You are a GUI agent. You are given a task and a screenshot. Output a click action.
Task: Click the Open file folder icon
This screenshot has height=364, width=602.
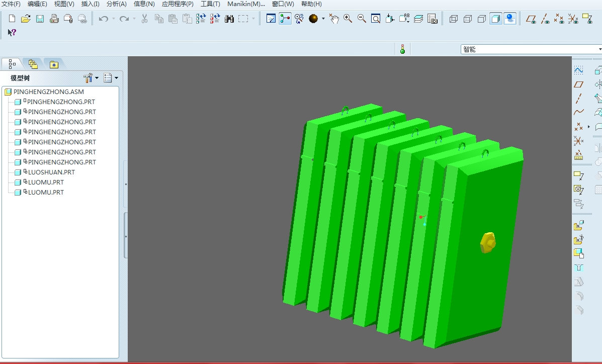click(x=26, y=19)
